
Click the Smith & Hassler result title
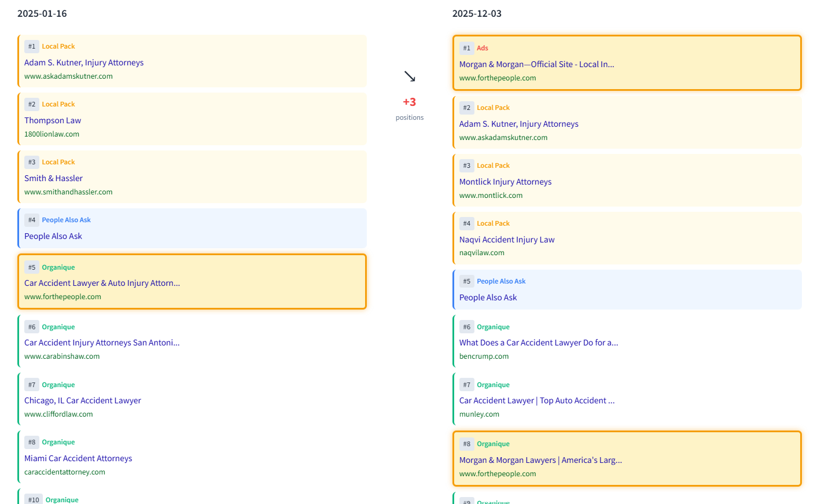(53, 178)
